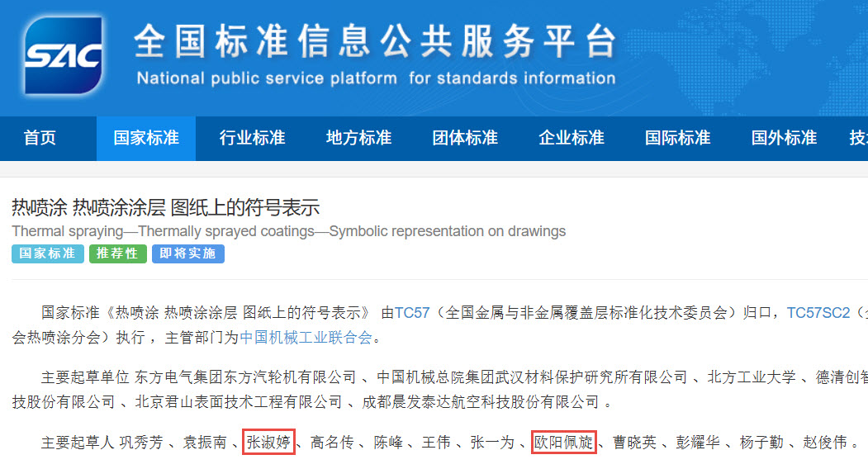Click the green 推荐性 tag badge
This screenshot has width=868, height=469.
pos(117,253)
